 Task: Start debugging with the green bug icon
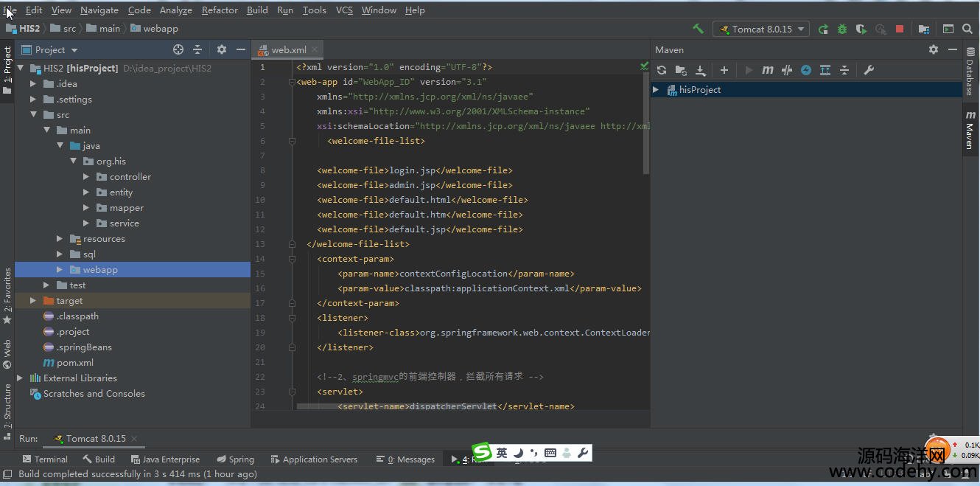[x=842, y=29]
